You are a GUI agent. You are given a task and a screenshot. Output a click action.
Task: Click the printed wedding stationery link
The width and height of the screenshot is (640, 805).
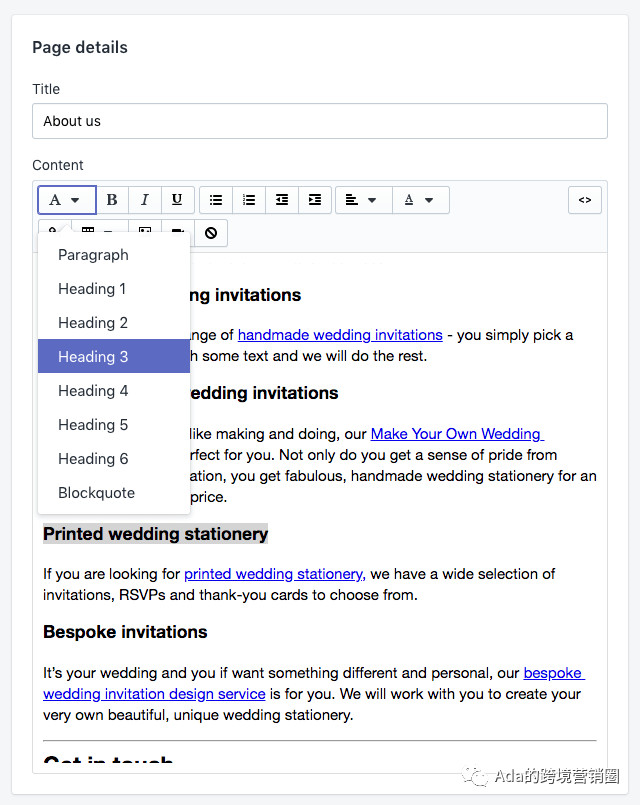coord(273,574)
